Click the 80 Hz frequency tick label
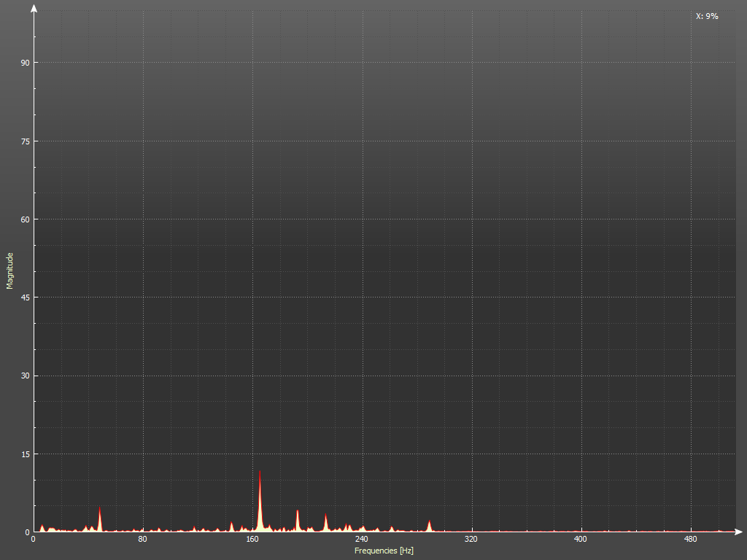Image resolution: width=747 pixels, height=560 pixels. (143, 540)
